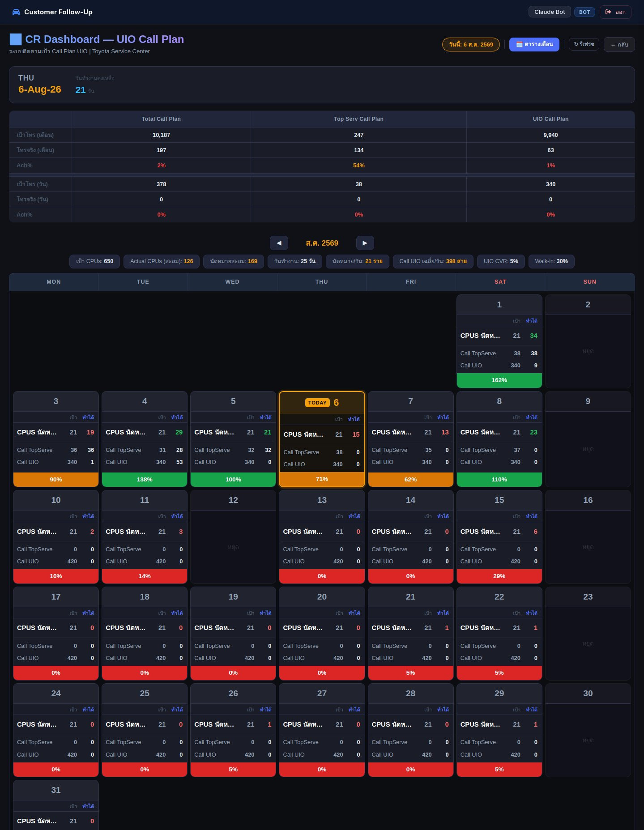This screenshot has height=830, width=644.
Task: Go to previous month with left arrow
Action: coord(279,243)
